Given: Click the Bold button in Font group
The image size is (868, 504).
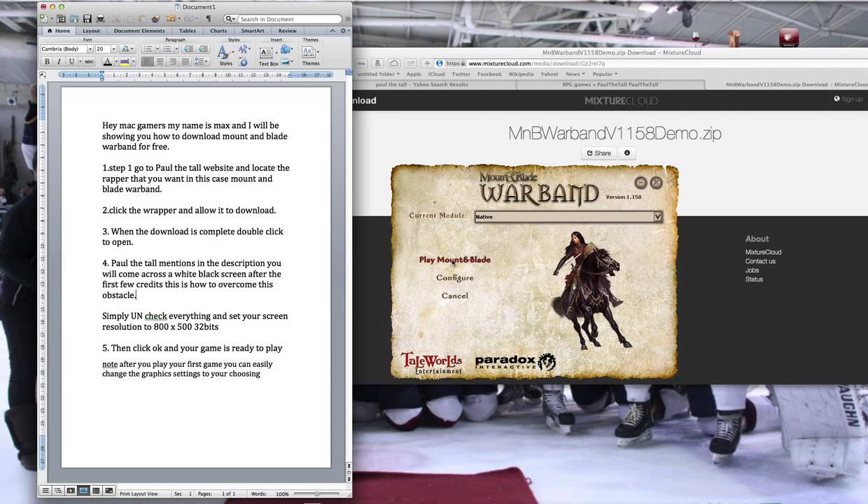Looking at the screenshot, I should coord(47,62).
